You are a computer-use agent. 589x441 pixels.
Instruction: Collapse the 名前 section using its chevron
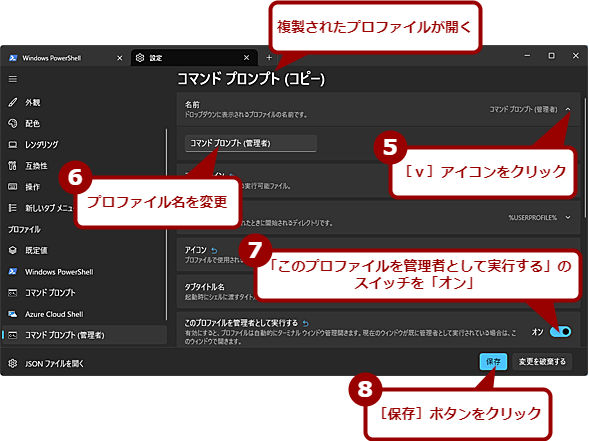click(568, 109)
